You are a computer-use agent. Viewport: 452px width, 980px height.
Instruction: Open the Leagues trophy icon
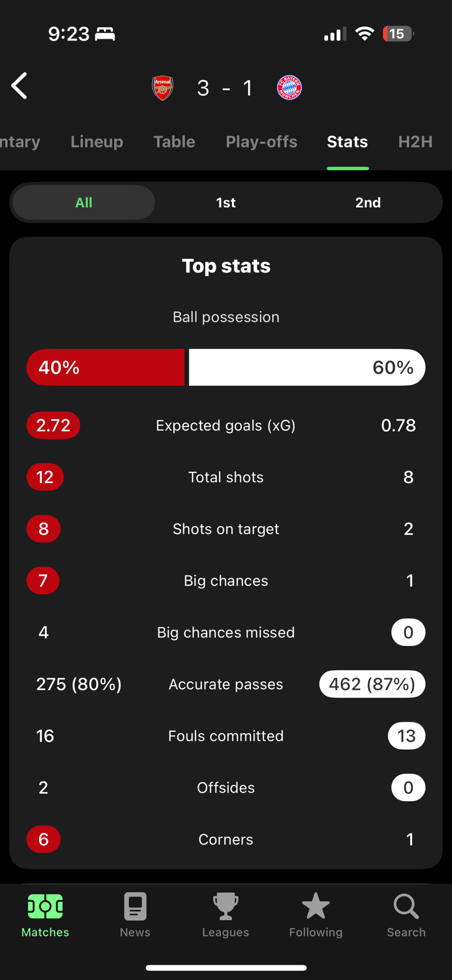[x=226, y=906]
